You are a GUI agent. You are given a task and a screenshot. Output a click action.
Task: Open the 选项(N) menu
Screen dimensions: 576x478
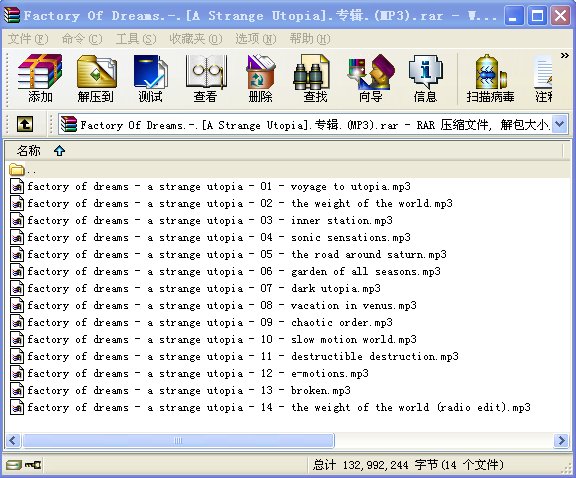[256, 39]
